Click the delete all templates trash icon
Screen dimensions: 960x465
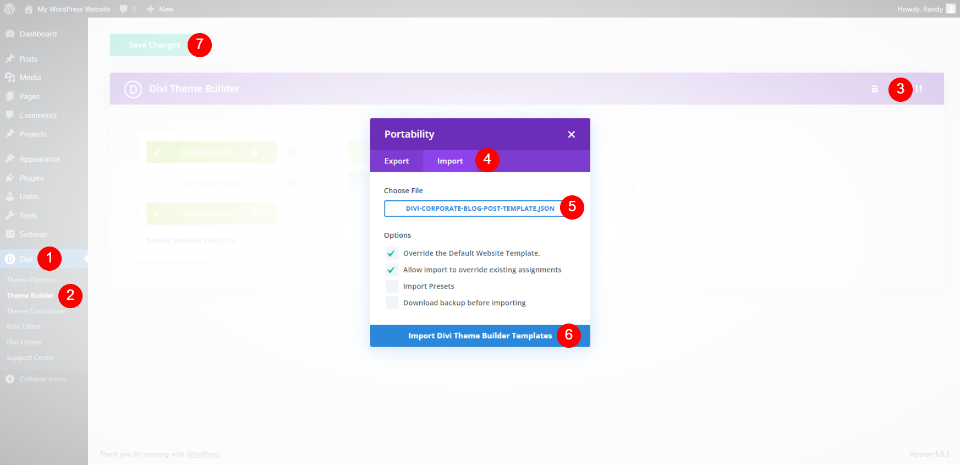coord(874,89)
